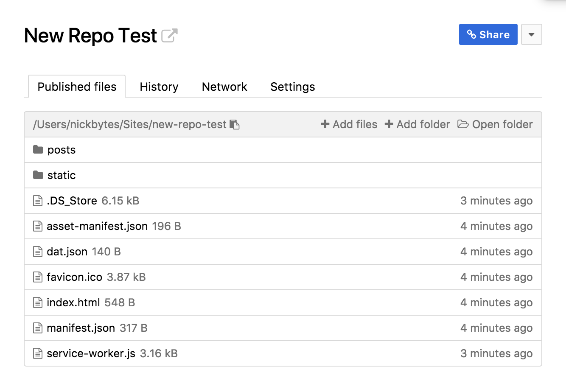Click file icon next to index.html
Viewport: 566px width, 392px height.
38,302
